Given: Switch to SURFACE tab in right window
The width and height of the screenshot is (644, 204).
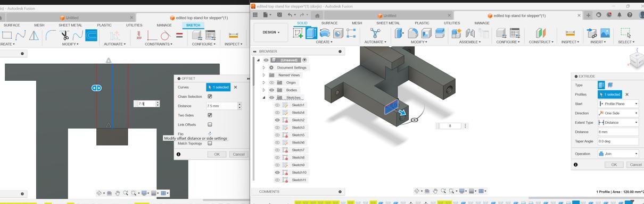Looking at the screenshot, I should tap(329, 23).
